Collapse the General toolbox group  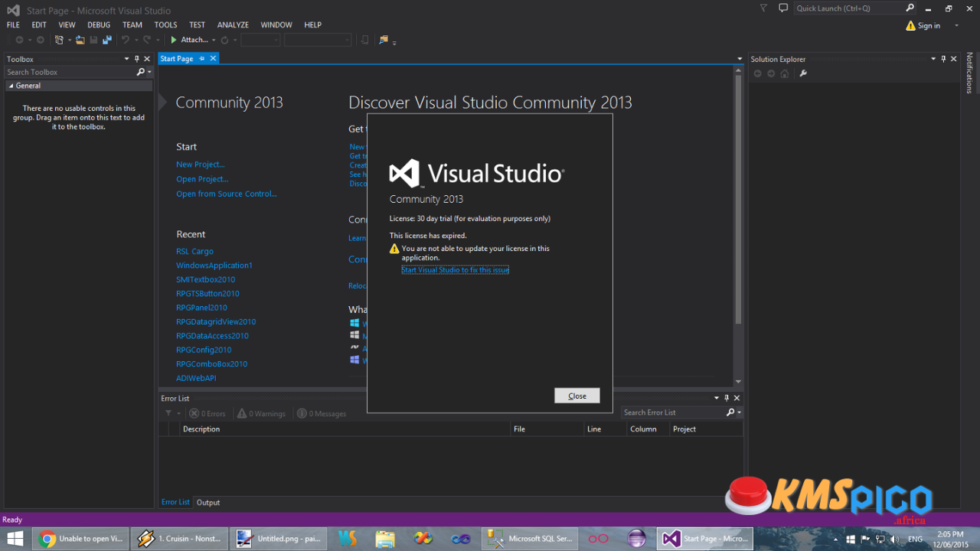pos(11,86)
